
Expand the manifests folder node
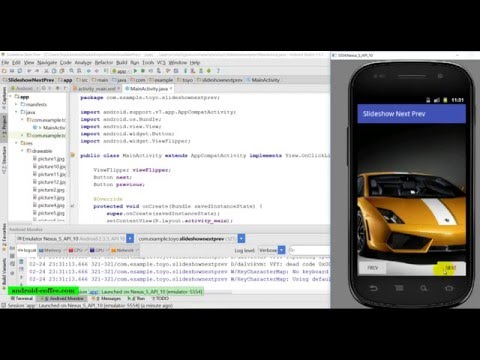point(16,104)
